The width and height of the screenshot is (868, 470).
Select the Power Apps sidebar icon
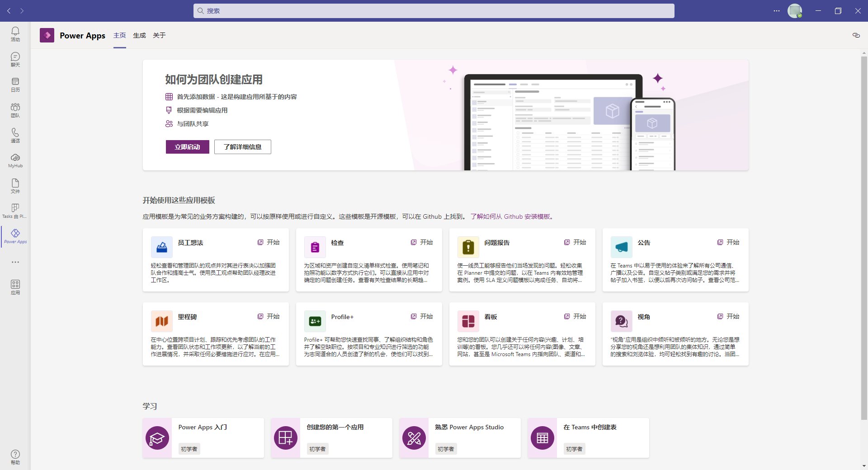tap(15, 236)
